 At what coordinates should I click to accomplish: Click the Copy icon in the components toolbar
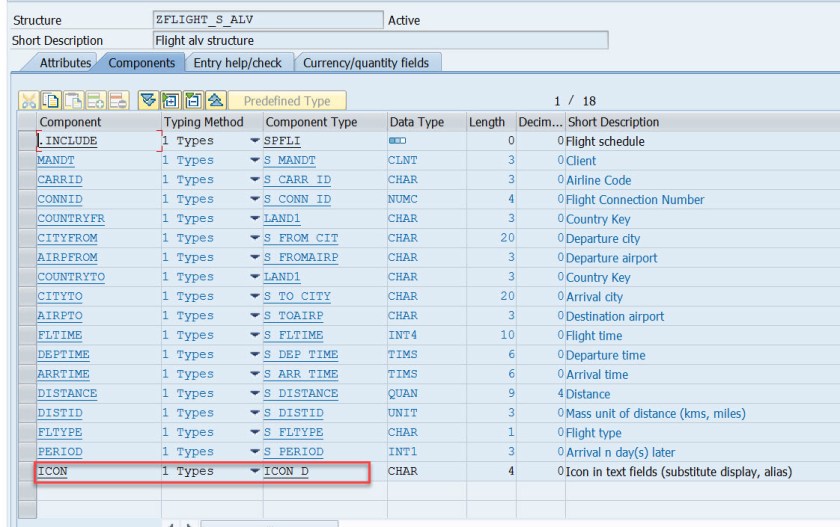click(x=51, y=101)
